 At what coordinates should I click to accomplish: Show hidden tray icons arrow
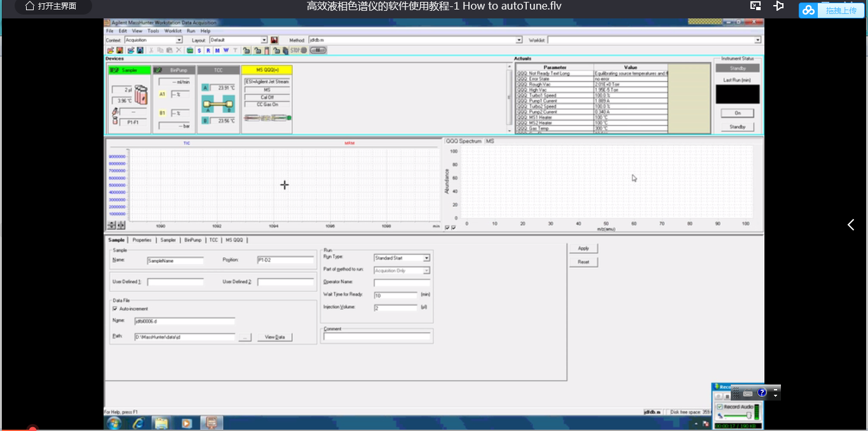point(696,423)
